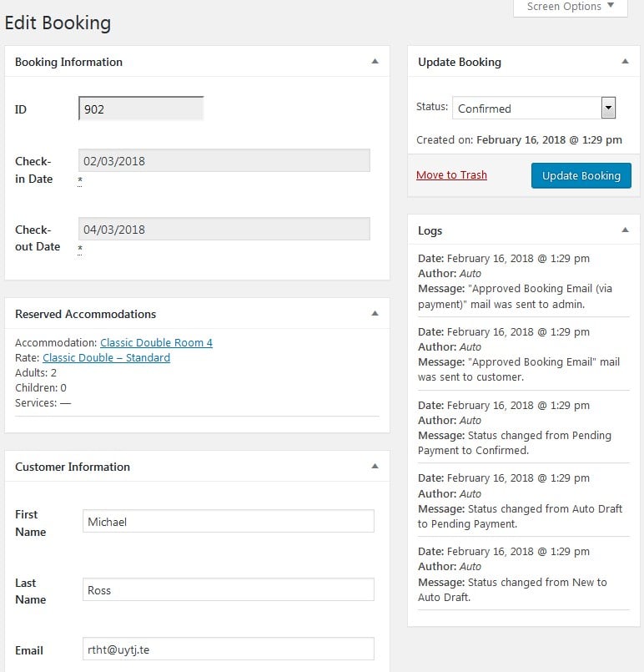Click the First Name input field
The width and height of the screenshot is (644, 672).
(x=228, y=522)
